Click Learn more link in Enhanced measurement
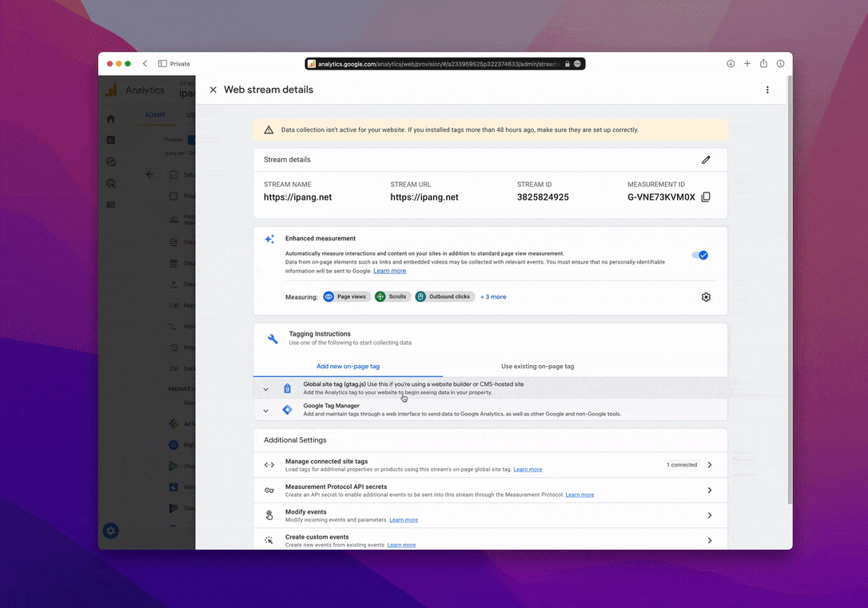The image size is (868, 608). (389, 271)
